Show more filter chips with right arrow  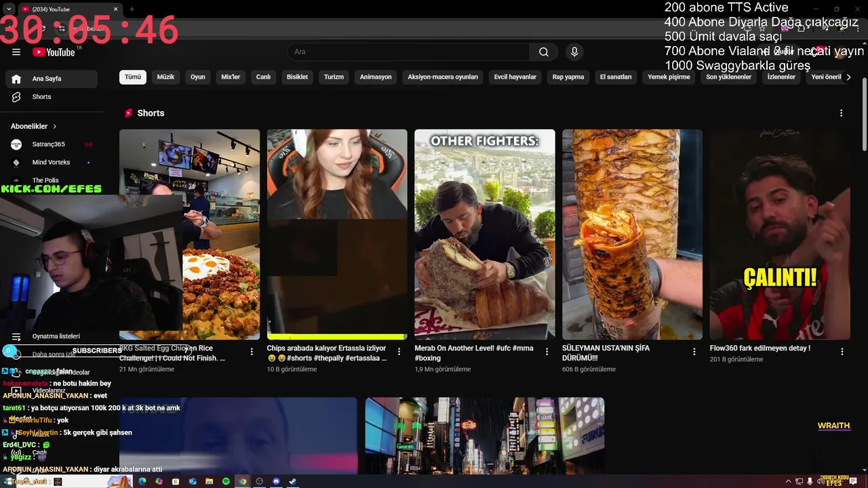coord(848,77)
